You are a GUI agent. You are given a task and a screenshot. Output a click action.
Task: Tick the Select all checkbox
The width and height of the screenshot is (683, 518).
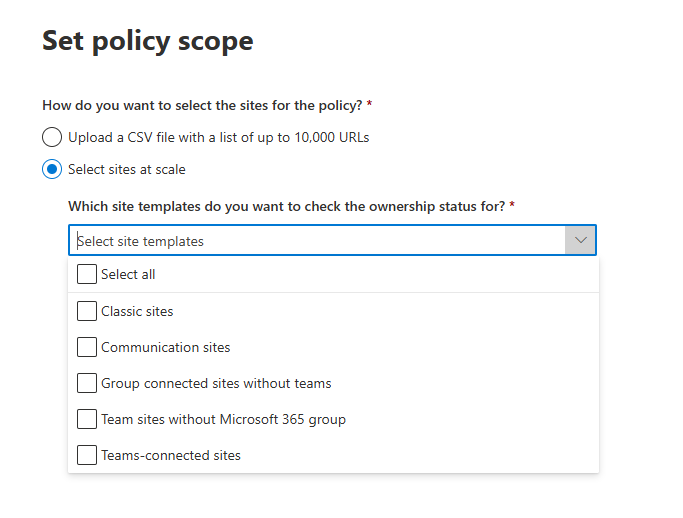(87, 274)
